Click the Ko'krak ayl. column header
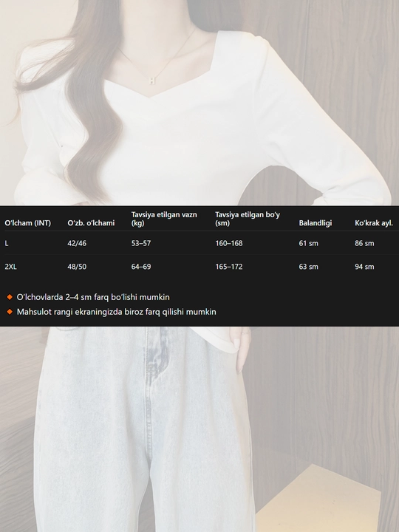Screen dimensions: 399x532 coord(374,223)
